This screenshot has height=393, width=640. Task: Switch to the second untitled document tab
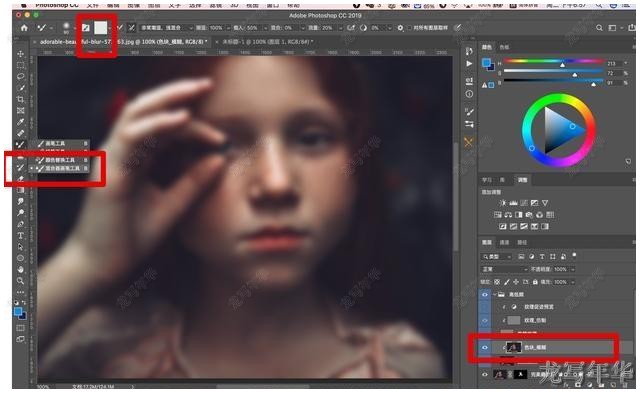(x=268, y=42)
